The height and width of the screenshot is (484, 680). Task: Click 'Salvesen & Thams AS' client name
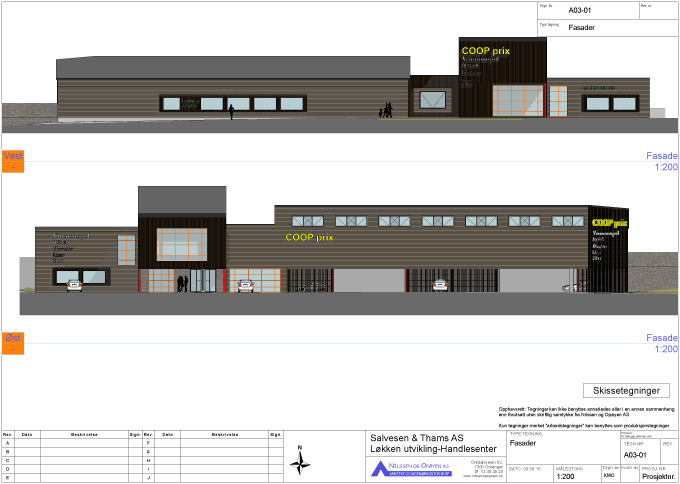(x=416, y=438)
